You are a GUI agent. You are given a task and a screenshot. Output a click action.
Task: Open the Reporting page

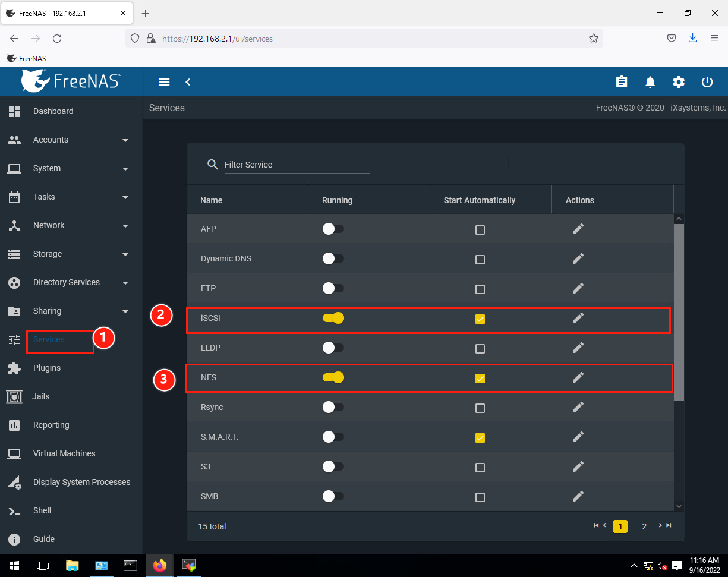tap(71, 425)
